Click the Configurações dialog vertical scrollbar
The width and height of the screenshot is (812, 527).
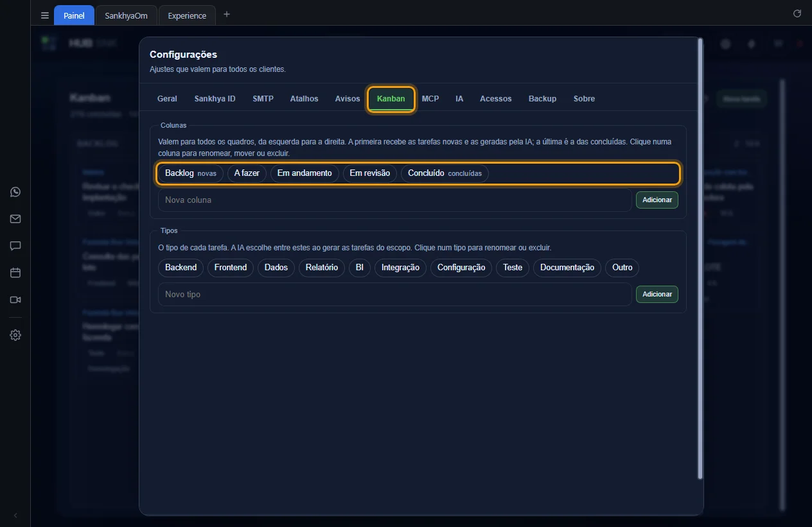[700, 258]
